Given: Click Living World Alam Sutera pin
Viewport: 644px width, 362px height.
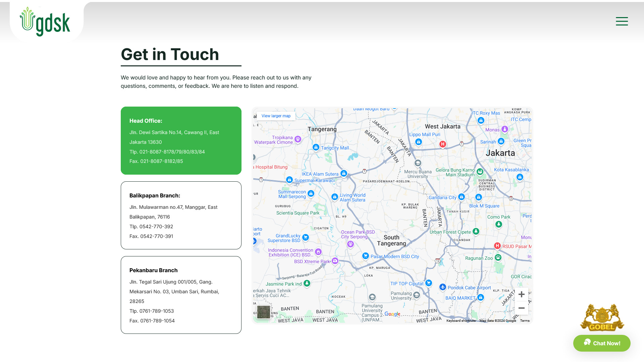Looking at the screenshot, I should click(x=334, y=197).
